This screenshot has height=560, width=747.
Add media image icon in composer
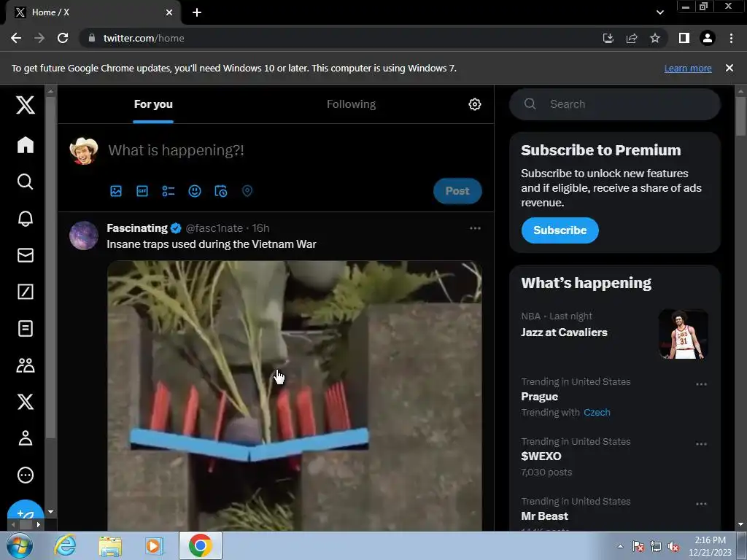116,191
